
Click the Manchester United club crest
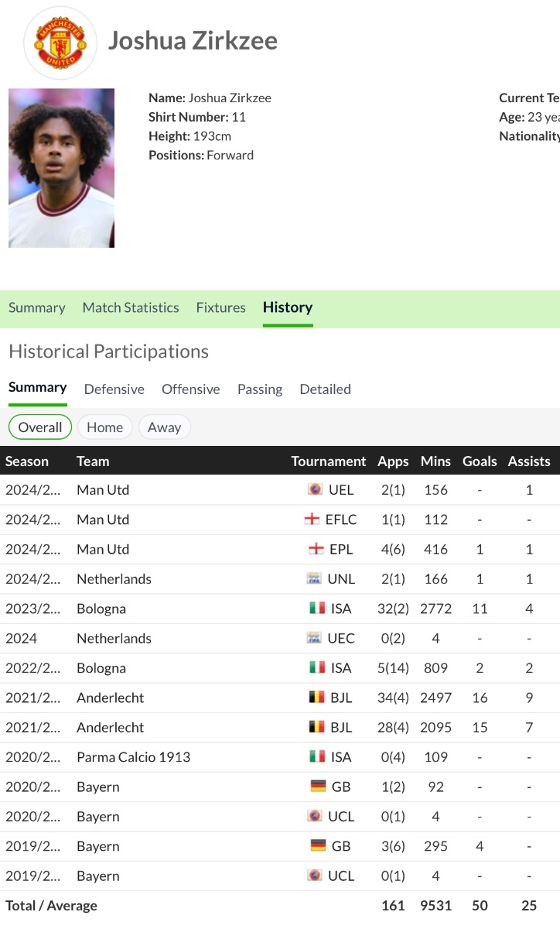(60, 42)
